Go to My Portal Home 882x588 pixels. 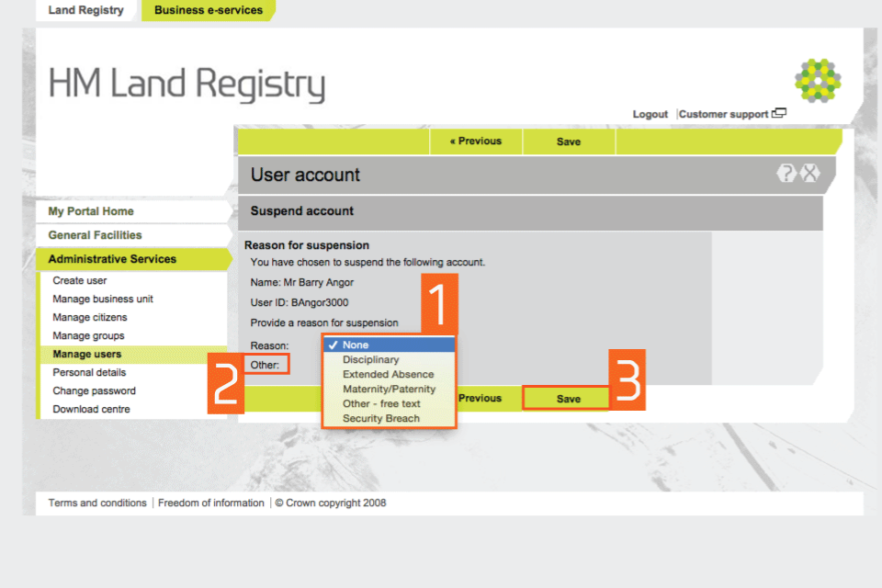[x=91, y=211]
